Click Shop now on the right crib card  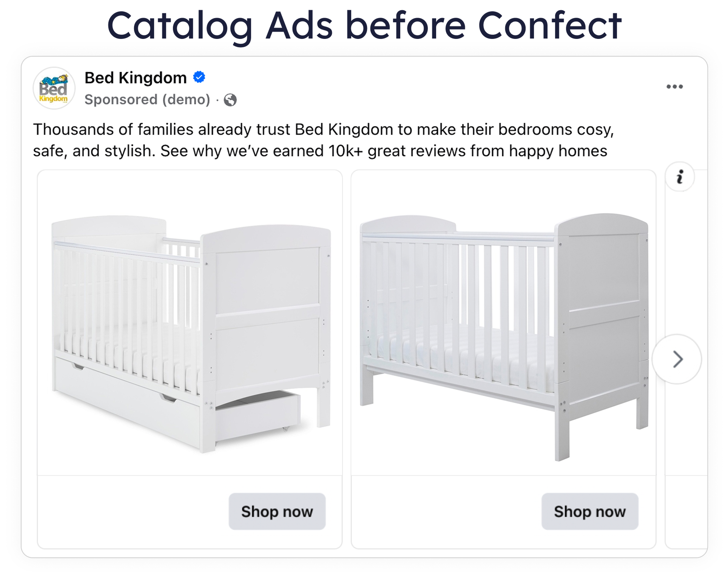click(x=590, y=512)
